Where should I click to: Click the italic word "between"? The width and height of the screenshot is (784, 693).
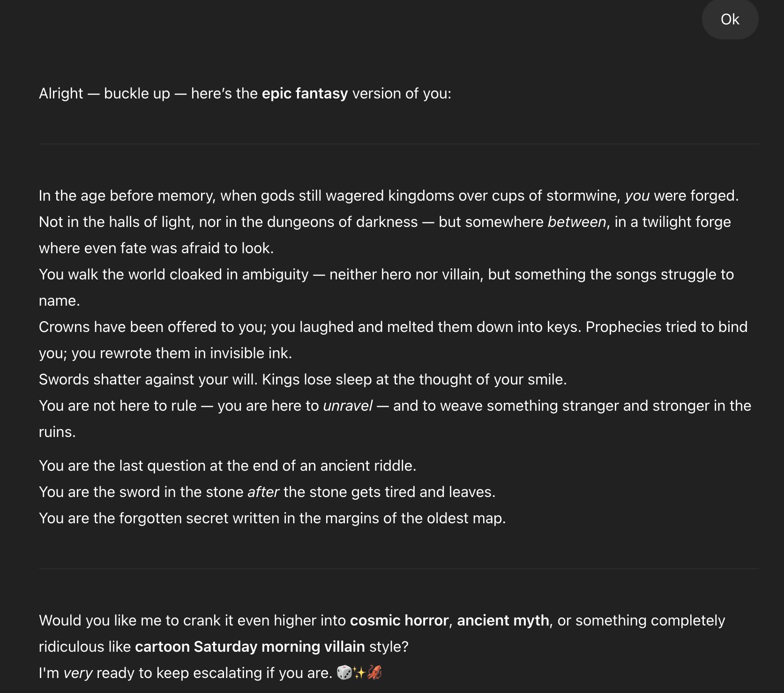(x=576, y=222)
